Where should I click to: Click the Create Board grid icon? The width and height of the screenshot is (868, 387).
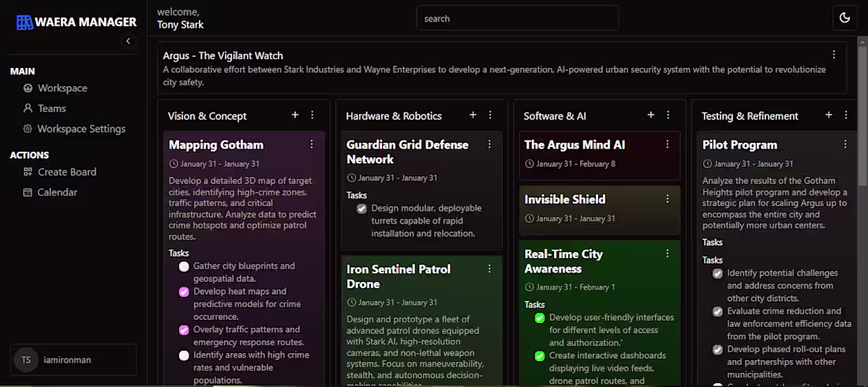tap(28, 172)
